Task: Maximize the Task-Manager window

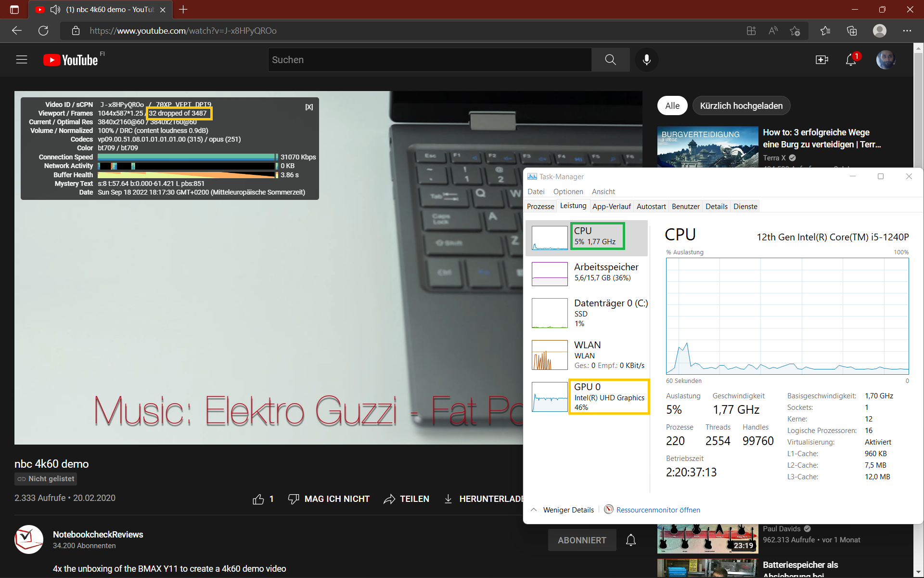Action: [x=881, y=176]
